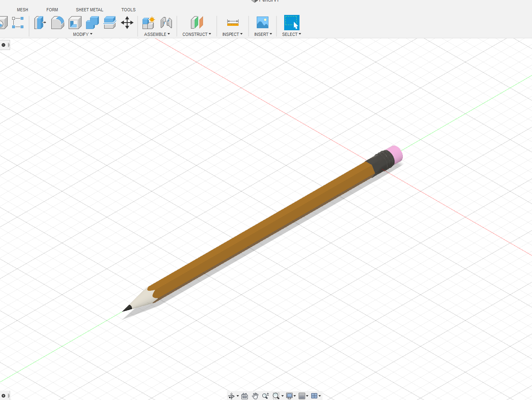Use the Combine tool

92,23
